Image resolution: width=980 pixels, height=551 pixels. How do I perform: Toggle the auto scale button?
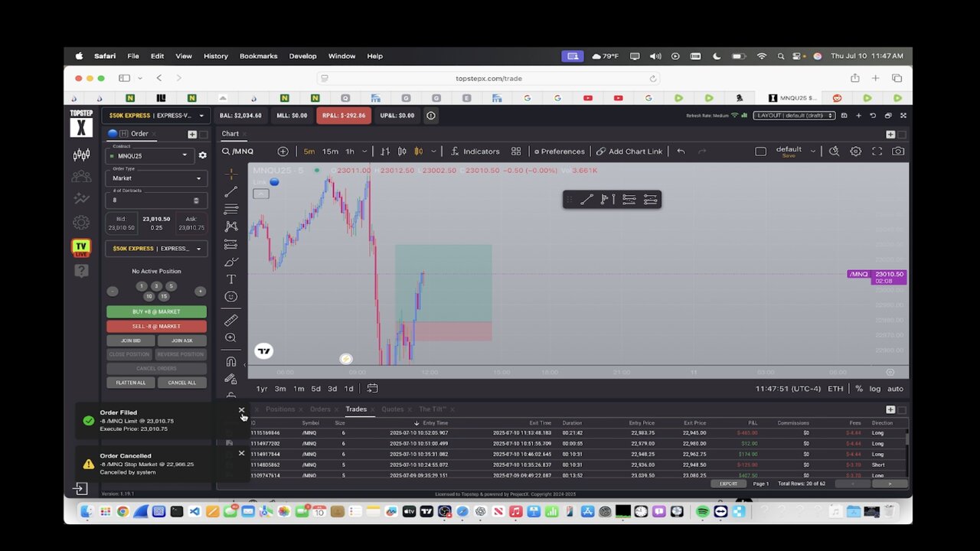[895, 389]
